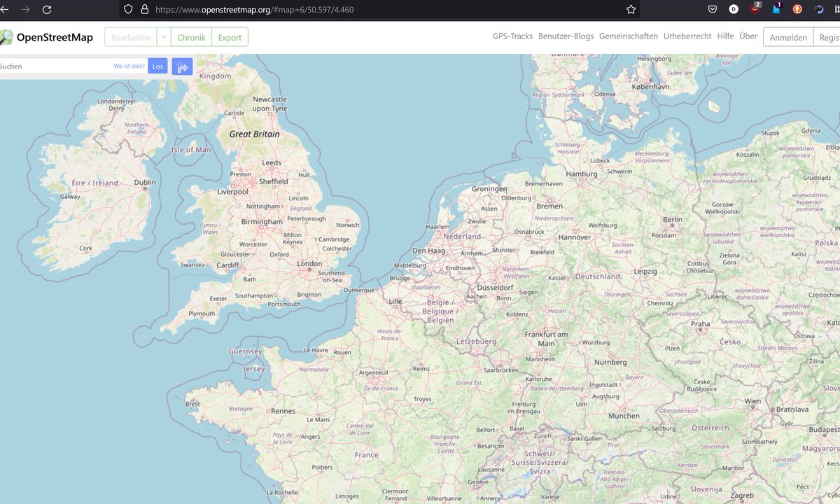Screen dimensions: 840x504
Task: Open GPS-Tracks in the navigation
Action: pos(512,36)
